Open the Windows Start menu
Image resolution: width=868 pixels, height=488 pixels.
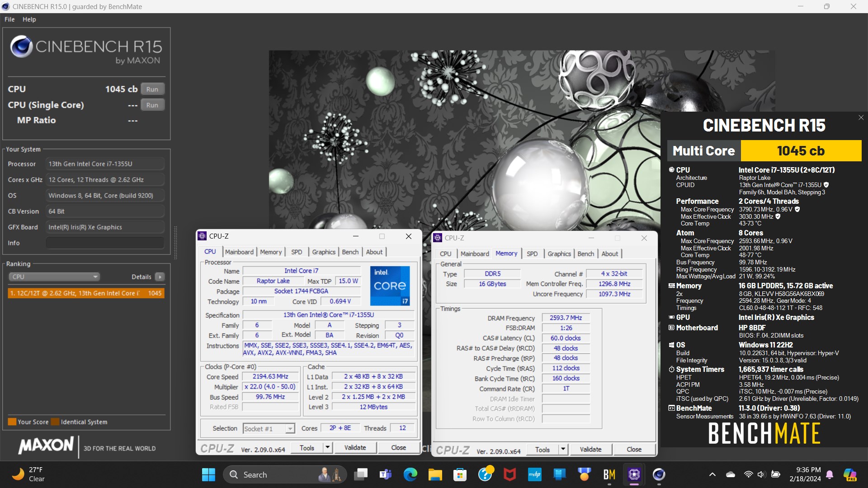(208, 474)
